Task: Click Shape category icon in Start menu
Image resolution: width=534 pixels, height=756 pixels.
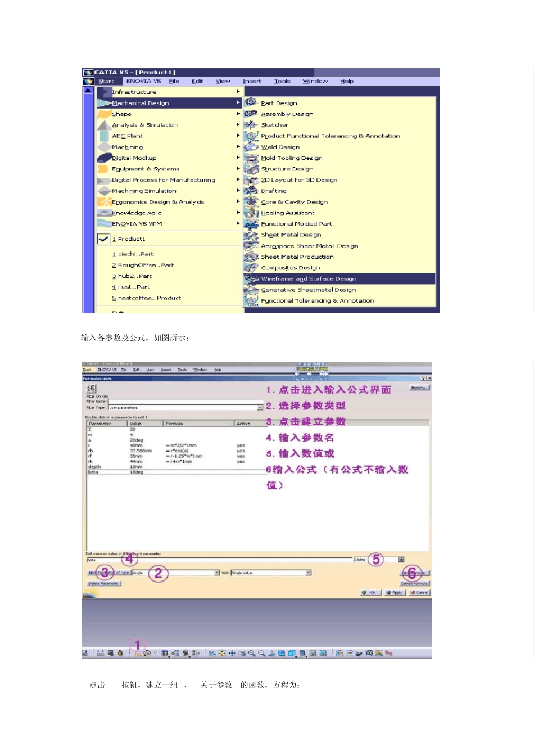Action: tap(104, 114)
